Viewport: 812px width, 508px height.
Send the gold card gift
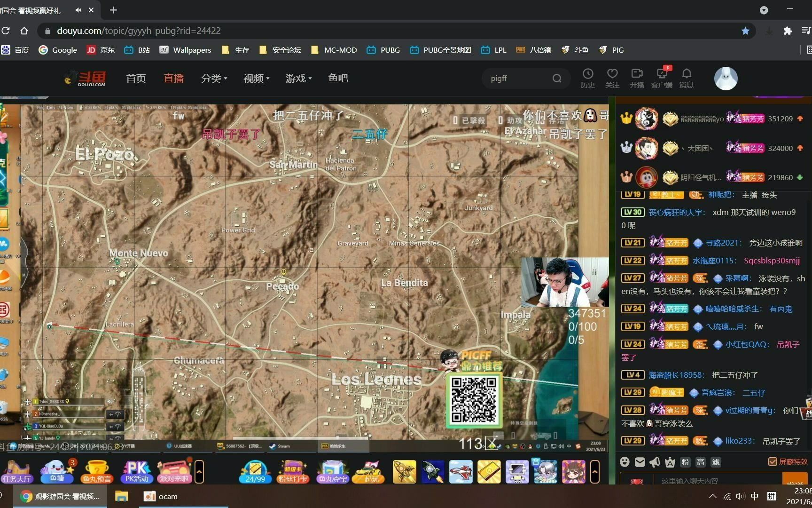tap(489, 472)
